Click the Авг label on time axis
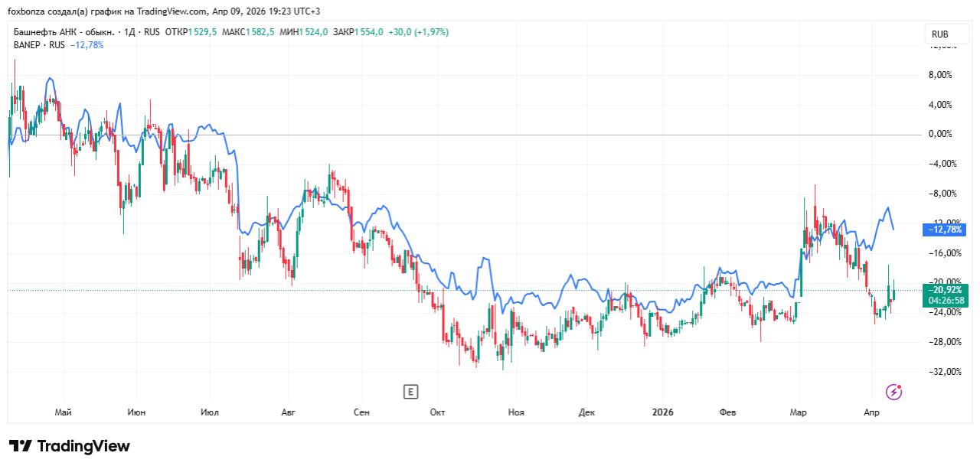 [x=288, y=412]
